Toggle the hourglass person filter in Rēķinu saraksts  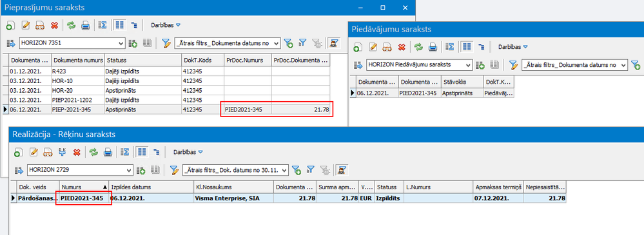point(342,169)
